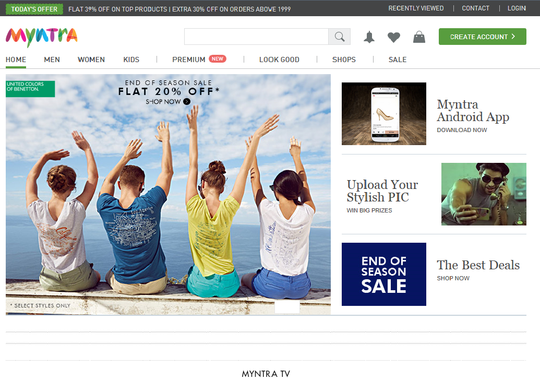Open the Shops menu
Viewport: 540px width, 392px height.
point(344,60)
